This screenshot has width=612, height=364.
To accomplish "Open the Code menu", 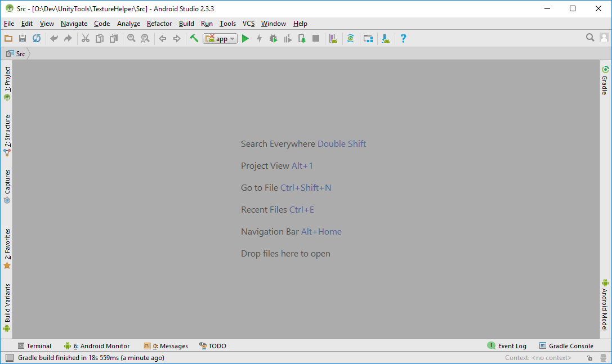I will 102,24.
